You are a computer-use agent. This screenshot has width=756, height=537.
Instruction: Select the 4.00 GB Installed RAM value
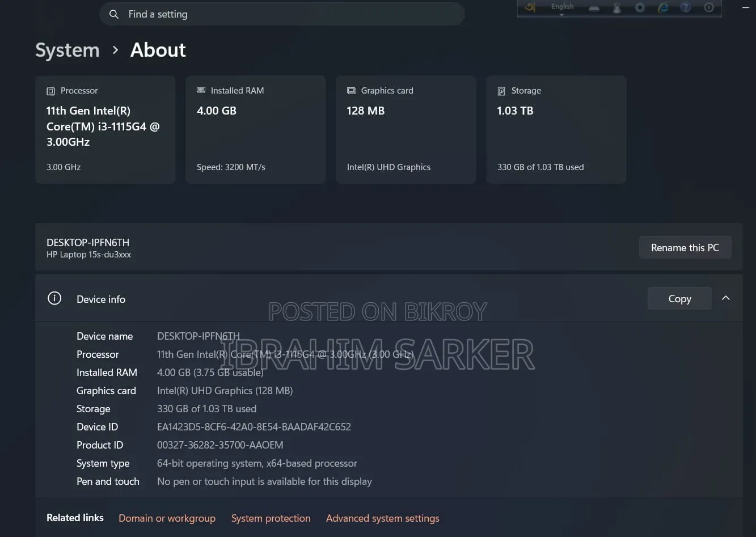(217, 111)
